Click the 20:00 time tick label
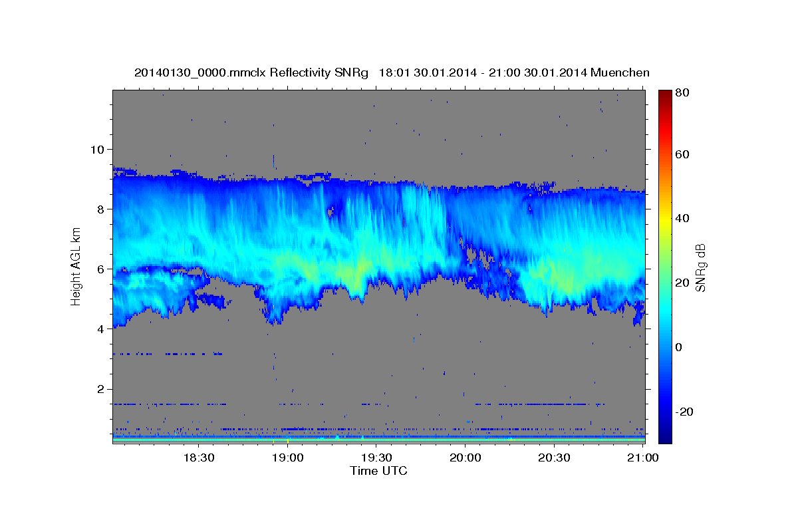Viewport: 798px width, 532px height. tap(465, 458)
